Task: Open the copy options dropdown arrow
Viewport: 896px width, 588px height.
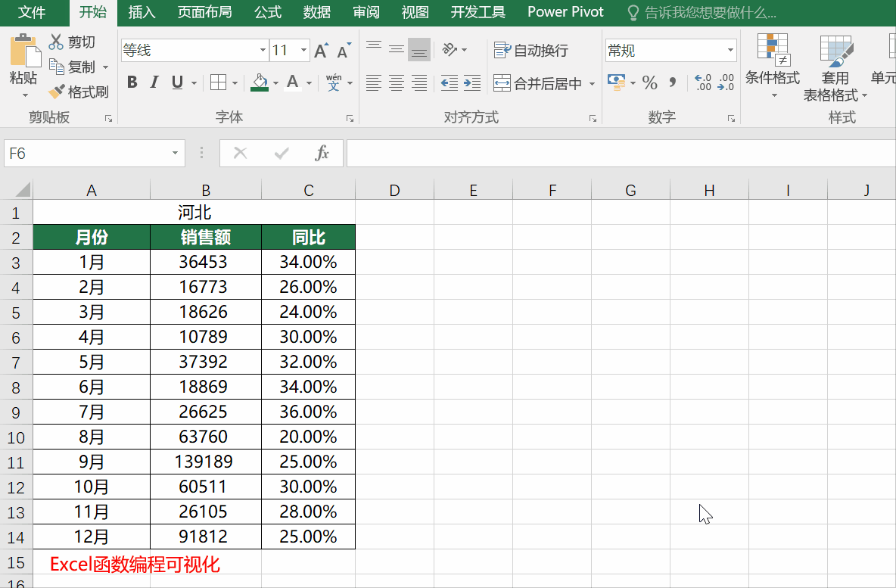Action: [105, 67]
